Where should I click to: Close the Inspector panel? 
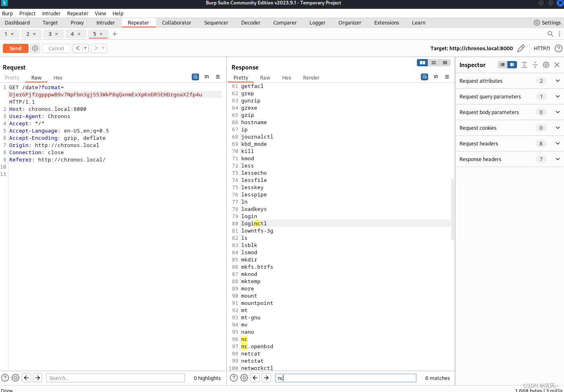[x=557, y=65]
